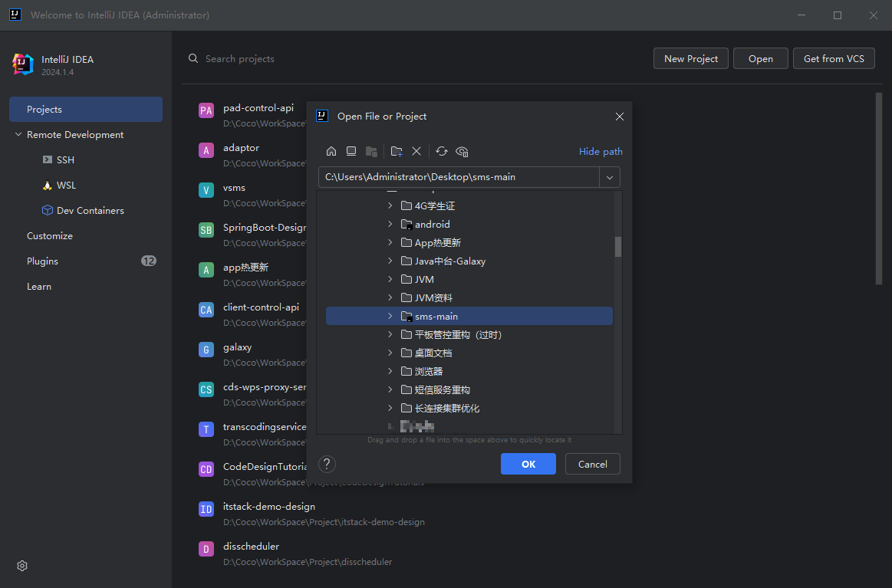Viewport: 892px width, 588px height.
Task: Click the New Project button
Action: click(690, 58)
